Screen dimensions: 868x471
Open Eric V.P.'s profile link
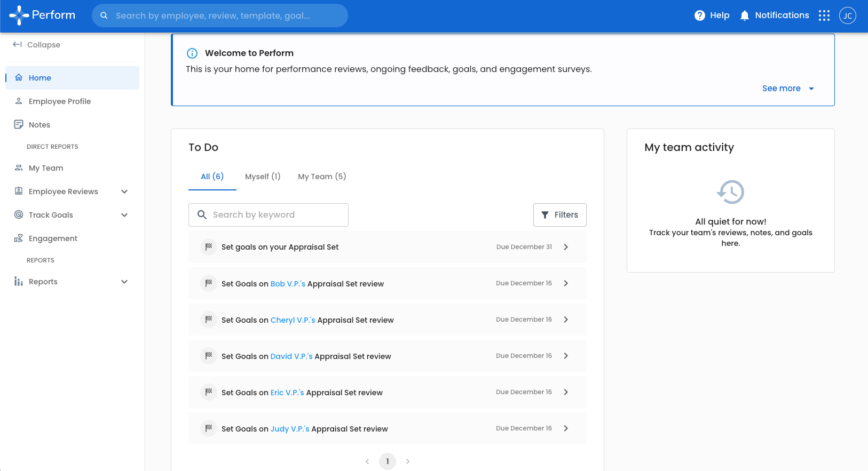(x=287, y=393)
